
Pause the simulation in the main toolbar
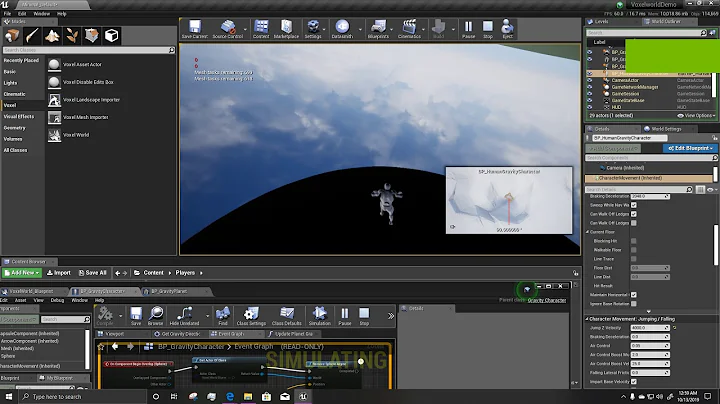point(468,28)
